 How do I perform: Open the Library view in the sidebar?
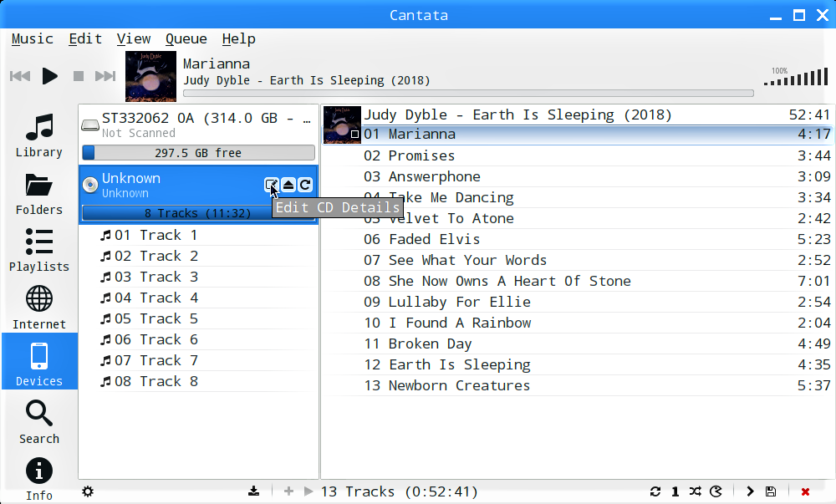pos(39,135)
